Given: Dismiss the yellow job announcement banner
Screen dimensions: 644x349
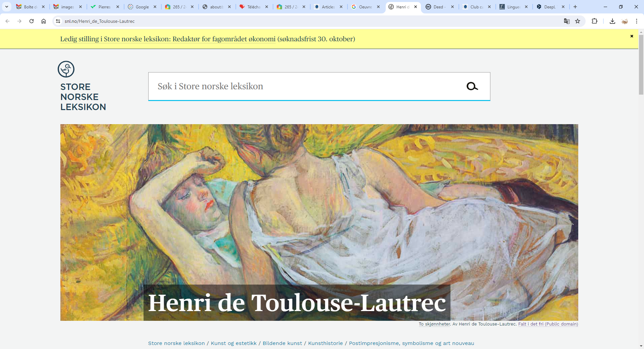Looking at the screenshot, I should pyautogui.click(x=632, y=36).
